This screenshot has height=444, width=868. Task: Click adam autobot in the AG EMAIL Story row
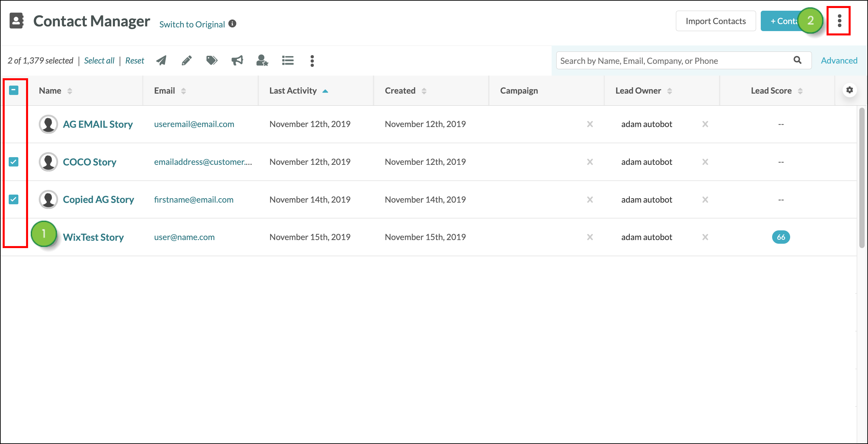pos(646,124)
